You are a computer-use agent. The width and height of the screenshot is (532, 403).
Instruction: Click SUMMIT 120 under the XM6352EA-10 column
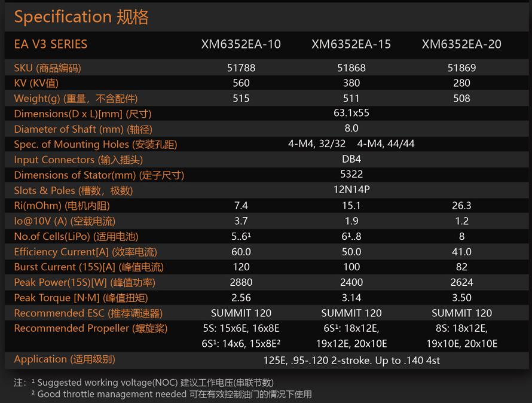pos(241,313)
